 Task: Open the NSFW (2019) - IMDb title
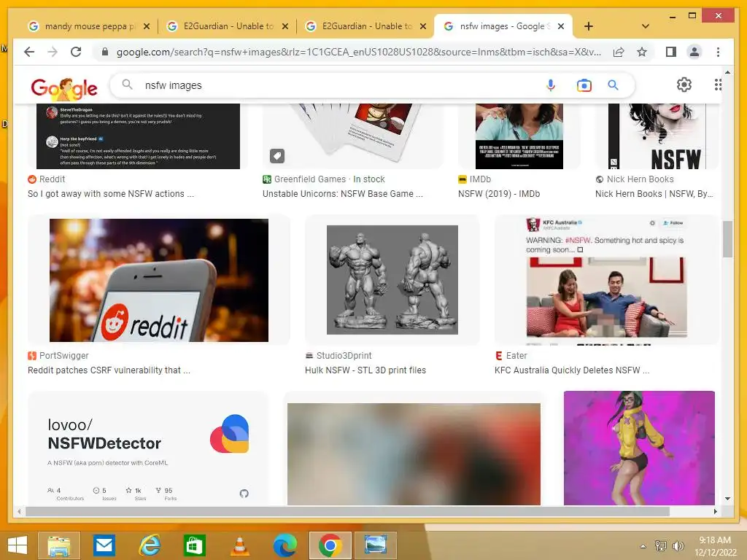[499, 194]
